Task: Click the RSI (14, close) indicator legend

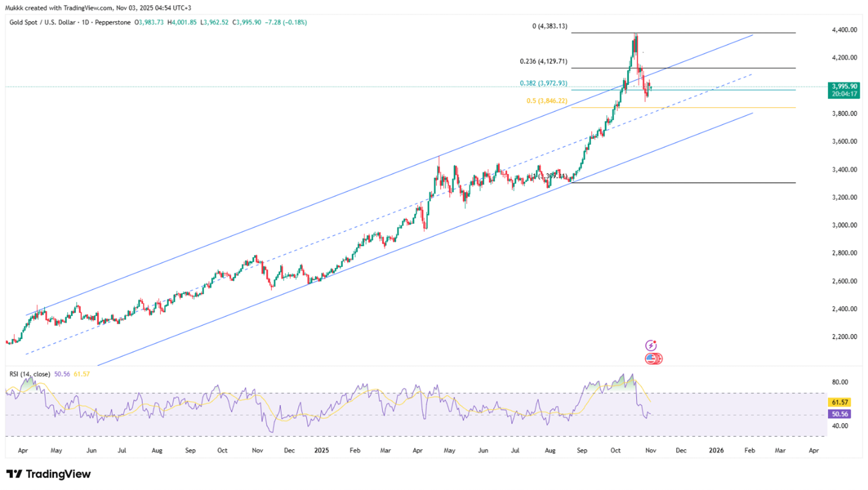Action: (30, 374)
